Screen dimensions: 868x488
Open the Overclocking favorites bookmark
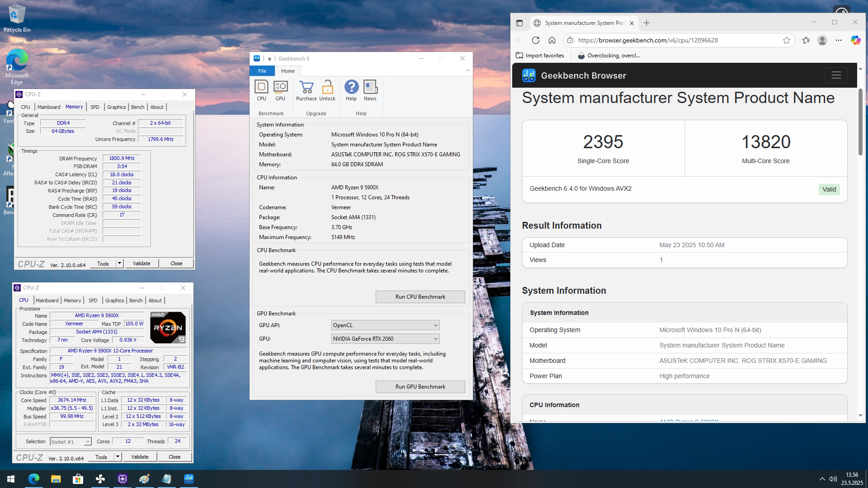[x=609, y=56]
